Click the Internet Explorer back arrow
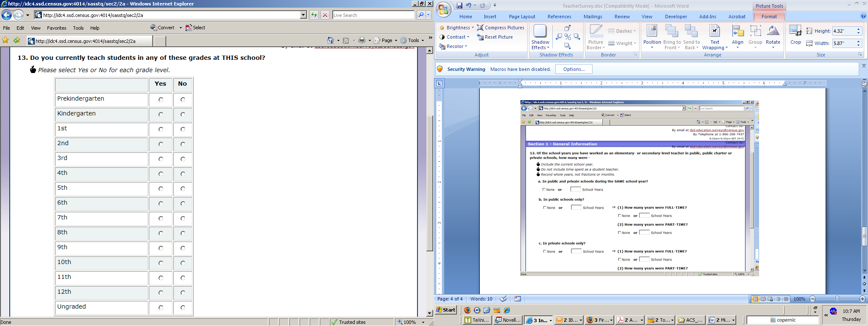 6,15
